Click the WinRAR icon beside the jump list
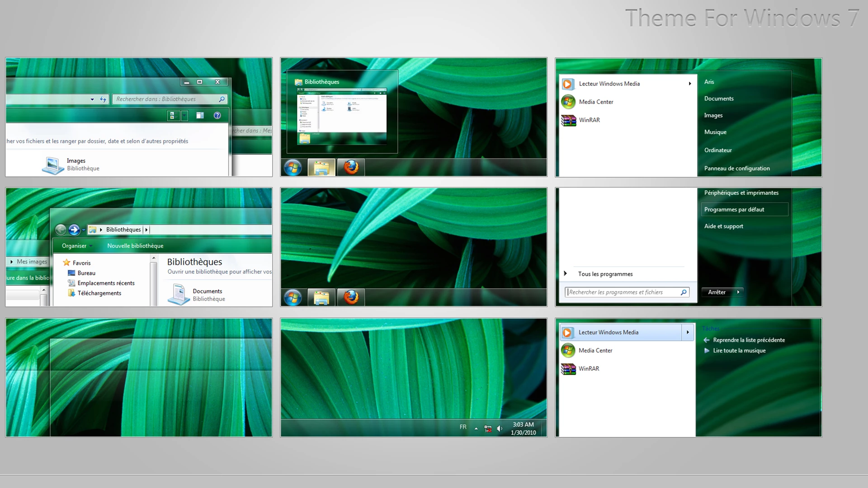 pyautogui.click(x=568, y=369)
